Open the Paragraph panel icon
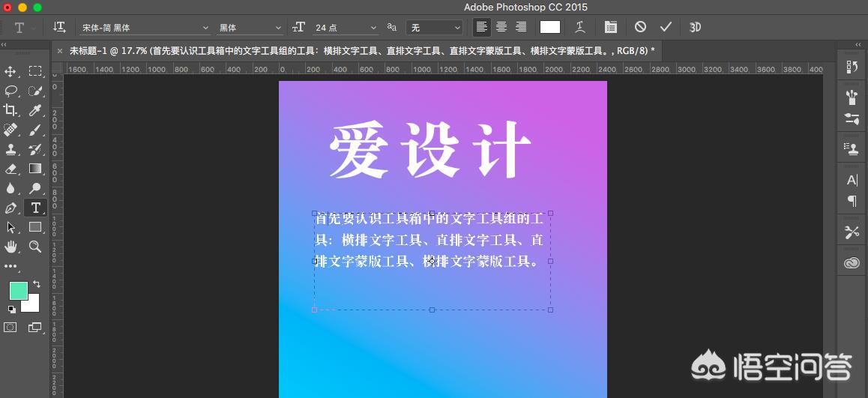 pyautogui.click(x=852, y=200)
